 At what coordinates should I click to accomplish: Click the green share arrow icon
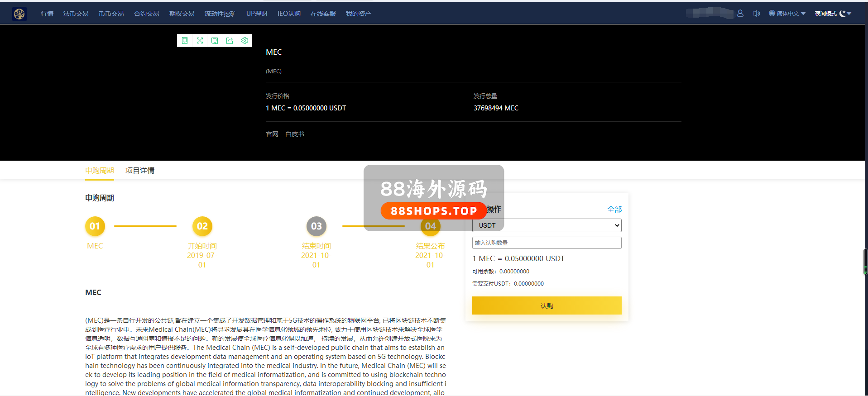(x=230, y=41)
